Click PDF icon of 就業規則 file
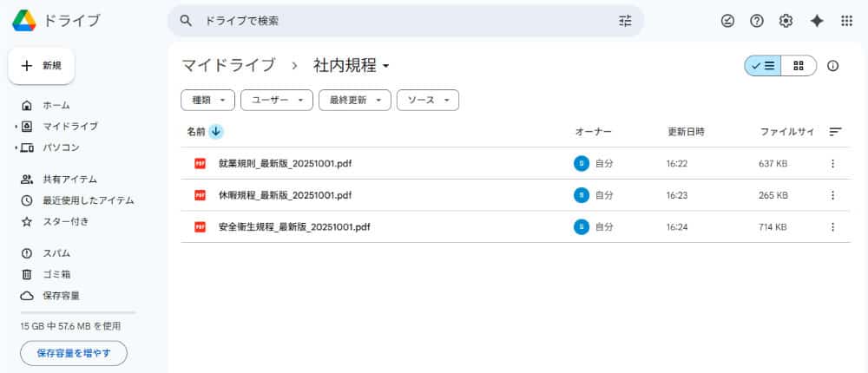868x373 pixels. tap(200, 163)
